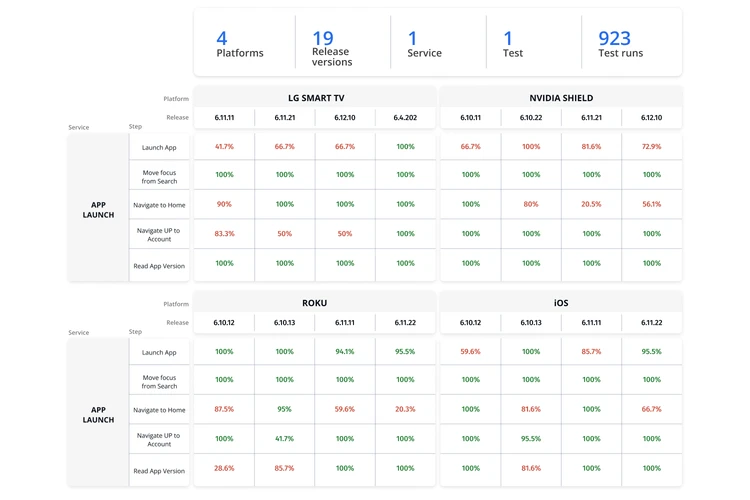Screen dimensions: 750x500
Task: Pick ROKU release 6.10.13 column header
Action: (x=285, y=322)
